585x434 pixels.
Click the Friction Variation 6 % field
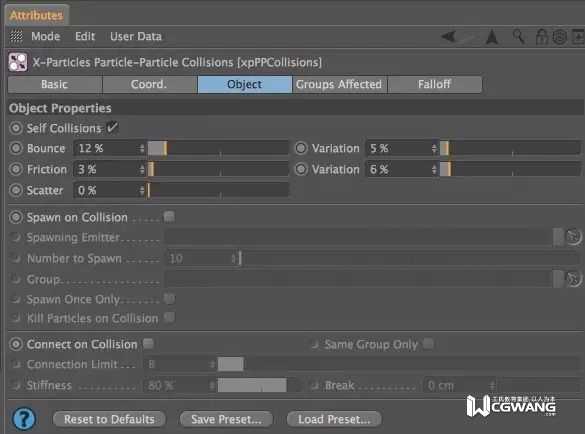coord(398,169)
